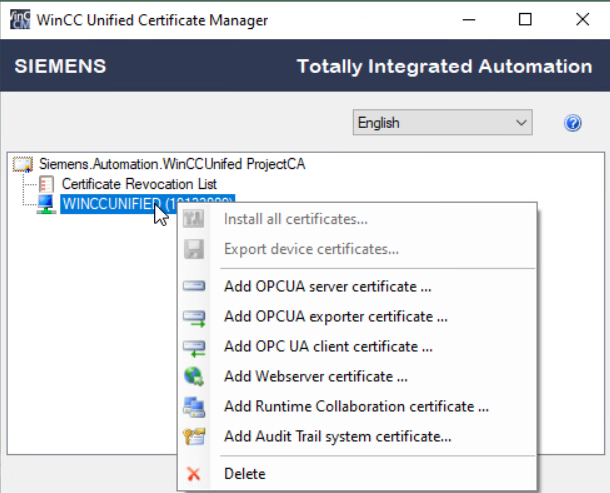Click the OPCUA server certificate icon
Image resolution: width=610 pixels, height=493 pixels.
click(x=194, y=287)
